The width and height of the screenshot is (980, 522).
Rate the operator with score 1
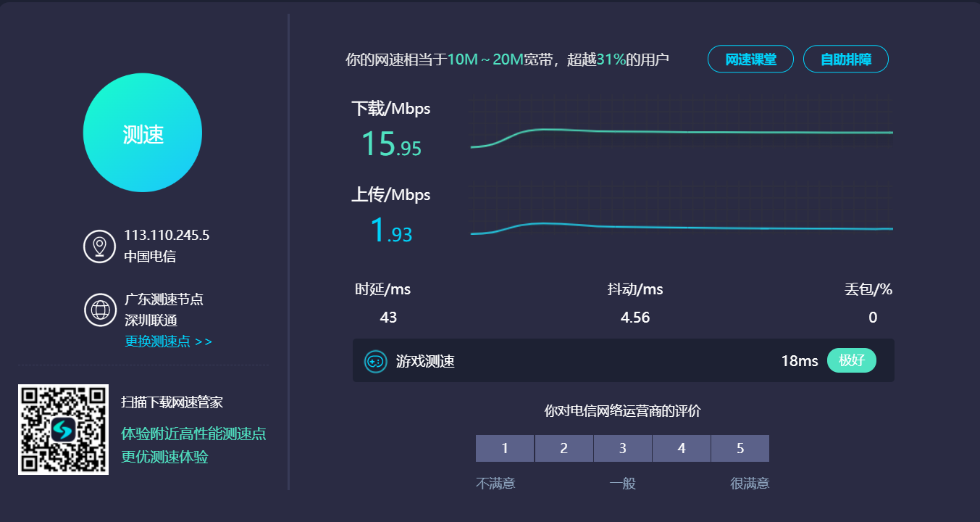point(505,449)
